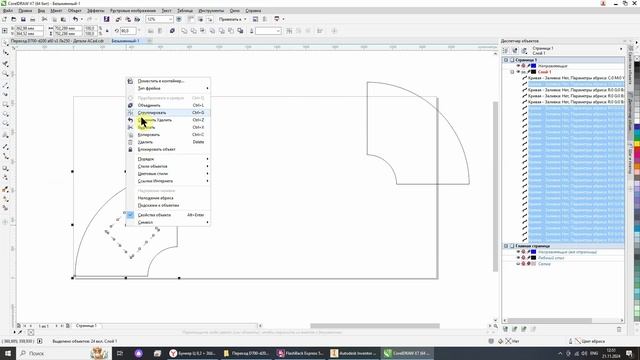Toggle the lock ratio button on the property bar

pos(107,31)
